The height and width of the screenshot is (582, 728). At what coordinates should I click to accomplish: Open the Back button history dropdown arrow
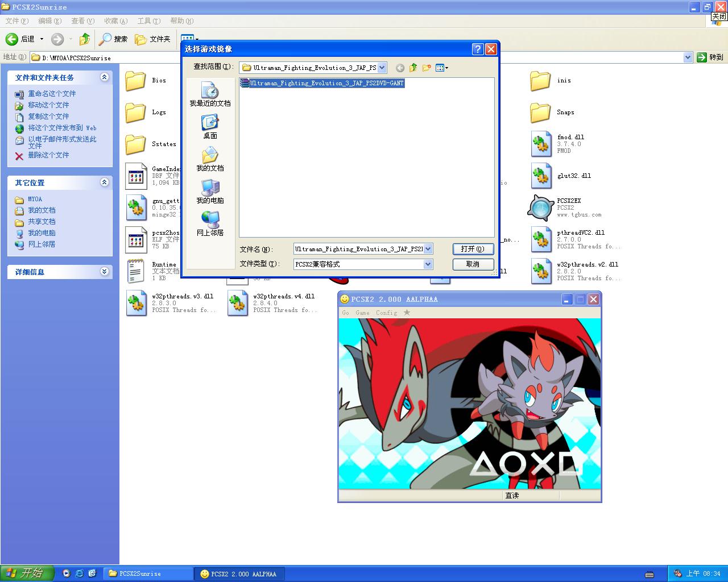coord(42,39)
